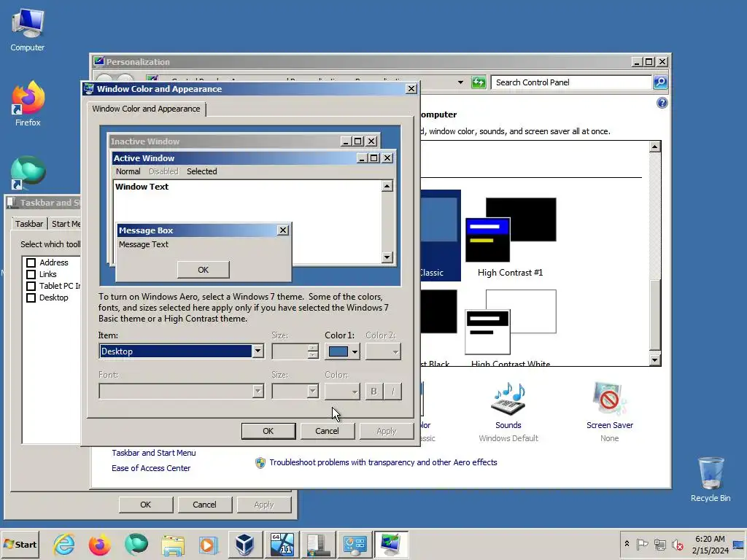Click Cancel in Taskbar properties dialog
Viewport: 747px width, 560px height.
coord(204,505)
